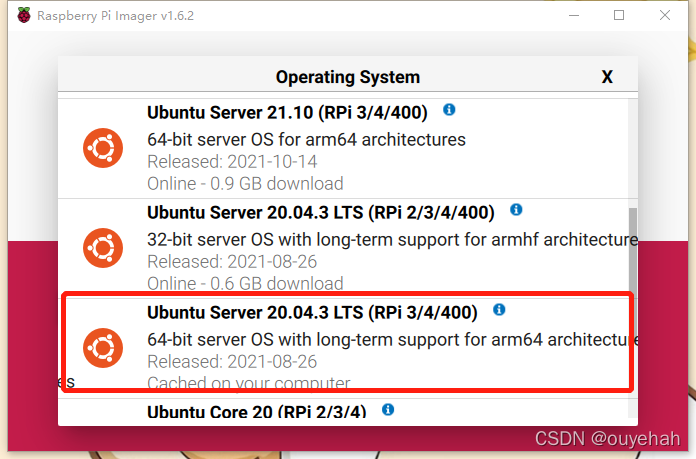Image resolution: width=696 pixels, height=459 pixels.
Task: Click 'Cached on your computer' text
Action: pyautogui.click(x=249, y=383)
